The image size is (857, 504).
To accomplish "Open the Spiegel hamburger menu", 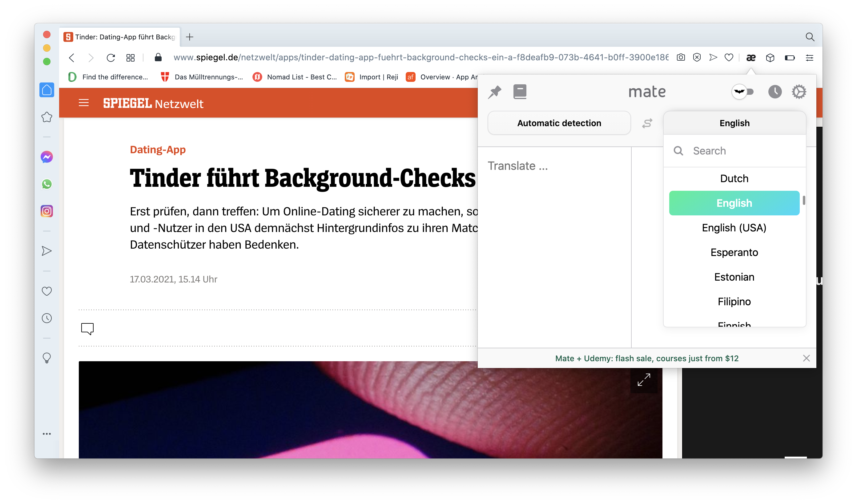I will click(84, 103).
